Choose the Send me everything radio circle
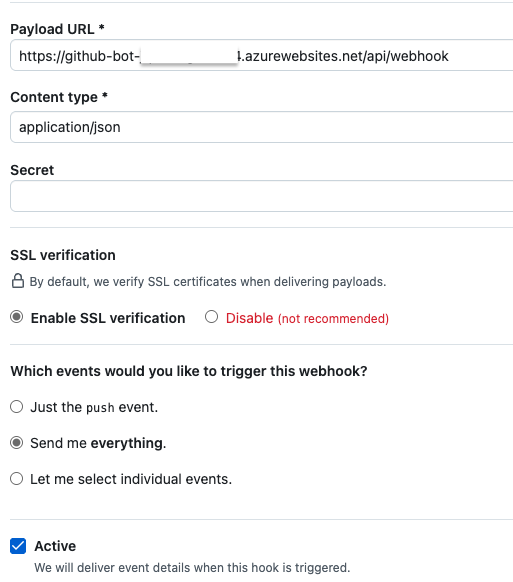513x582 pixels. [17, 442]
